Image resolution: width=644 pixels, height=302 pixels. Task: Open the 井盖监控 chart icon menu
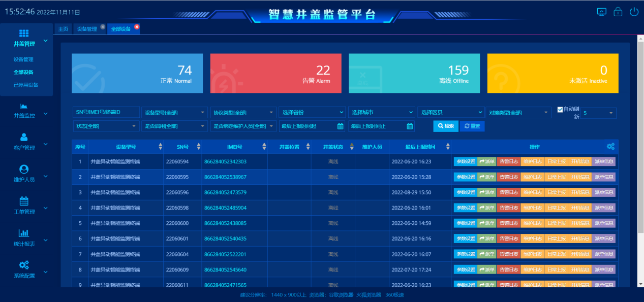[x=24, y=106]
